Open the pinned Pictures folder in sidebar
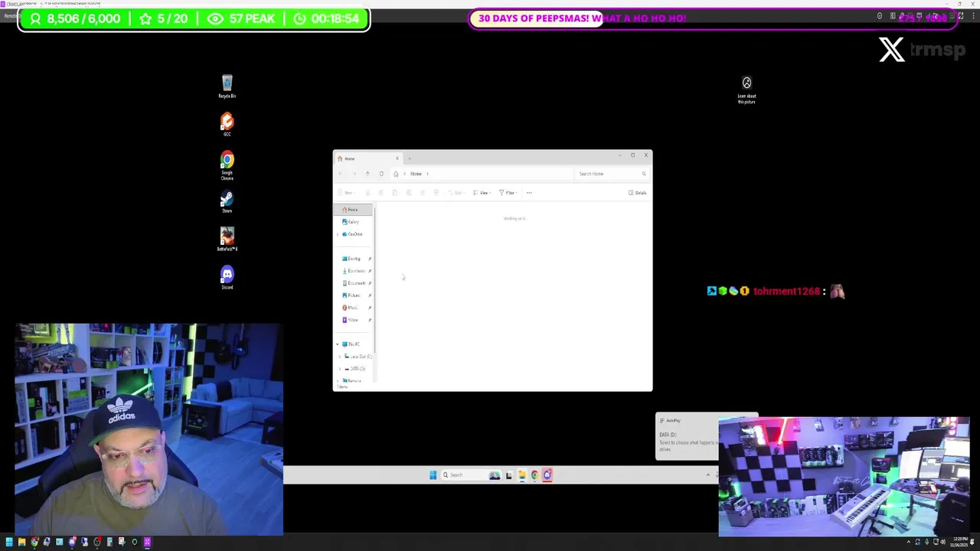This screenshot has height=551, width=980. pos(353,295)
